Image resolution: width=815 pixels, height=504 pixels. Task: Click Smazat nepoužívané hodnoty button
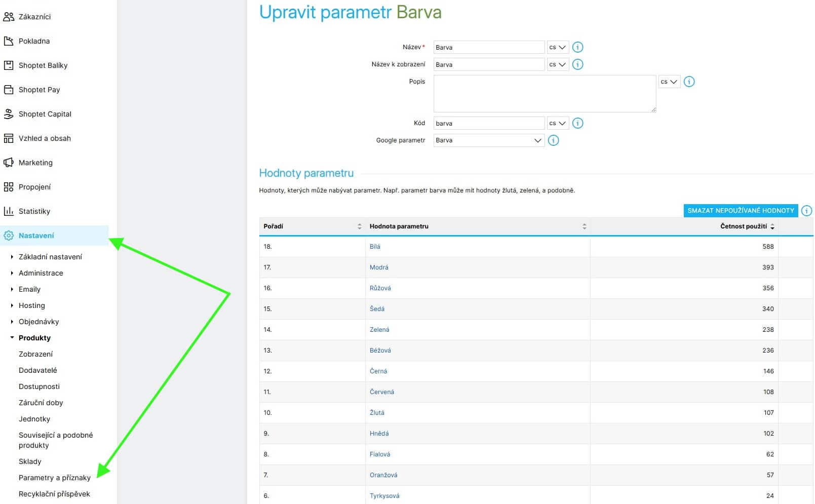[741, 211]
